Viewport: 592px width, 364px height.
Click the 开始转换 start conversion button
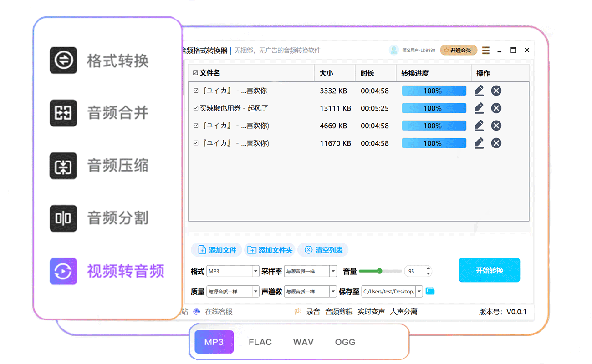point(489,270)
